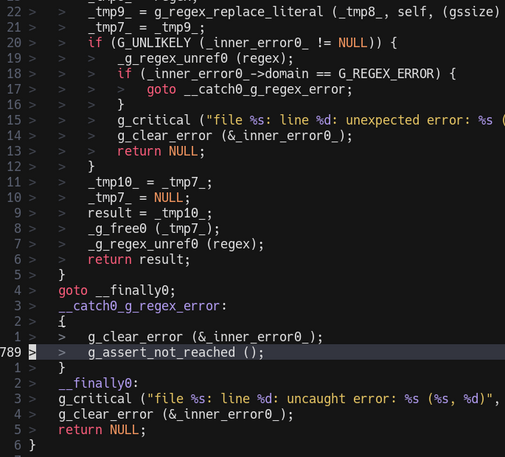
Task: Click line number 789 in the gutter
Action: 11,352
